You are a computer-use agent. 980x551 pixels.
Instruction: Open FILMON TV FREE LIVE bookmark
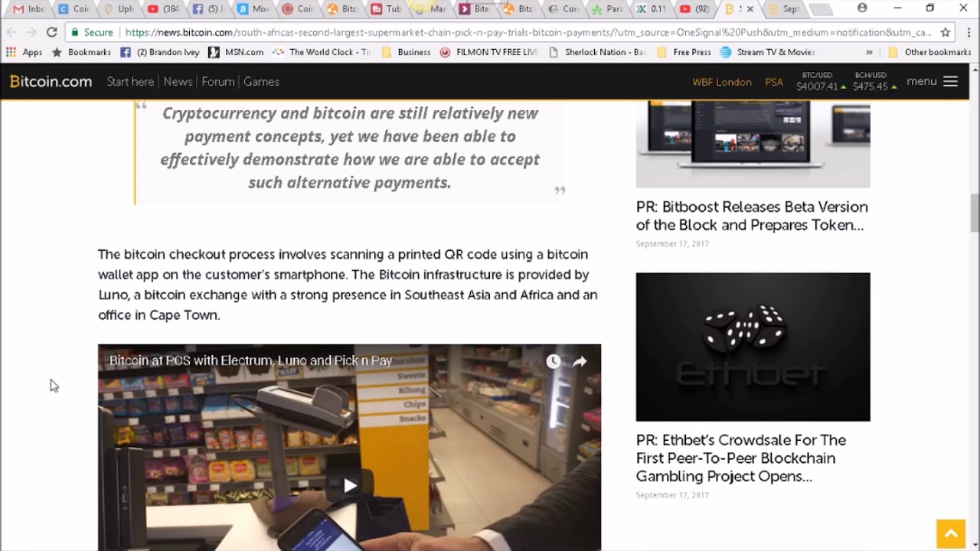click(488, 52)
